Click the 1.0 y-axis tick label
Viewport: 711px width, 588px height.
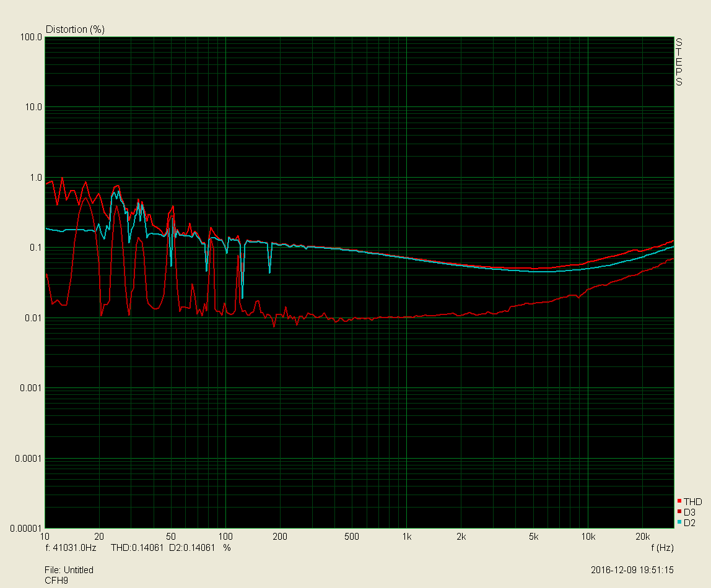coord(36,178)
